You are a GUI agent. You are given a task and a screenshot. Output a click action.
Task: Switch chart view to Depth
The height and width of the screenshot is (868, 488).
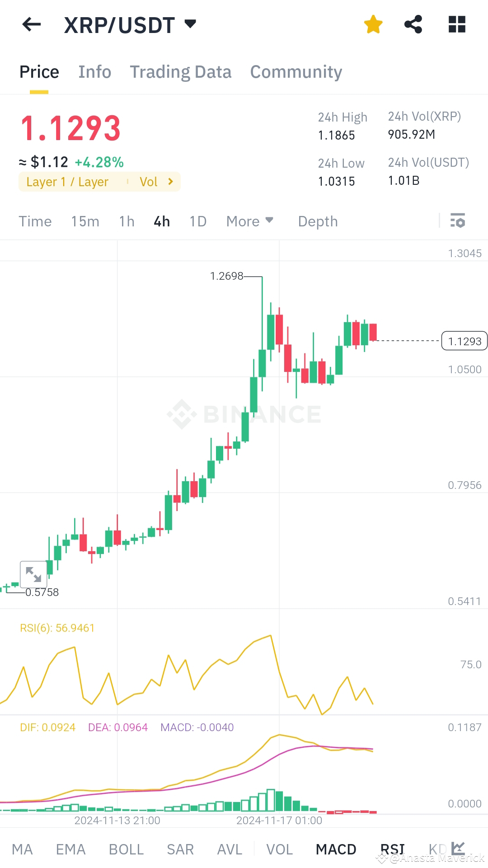[318, 221]
